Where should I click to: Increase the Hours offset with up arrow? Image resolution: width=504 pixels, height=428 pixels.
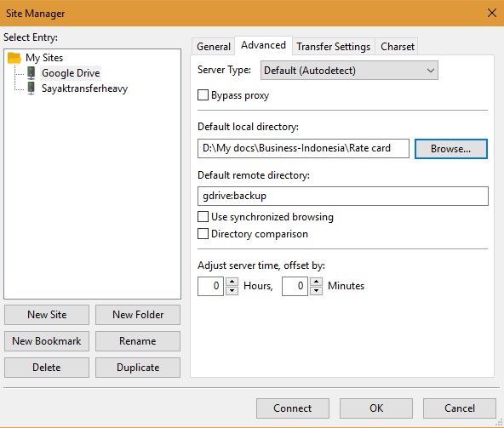coord(232,282)
